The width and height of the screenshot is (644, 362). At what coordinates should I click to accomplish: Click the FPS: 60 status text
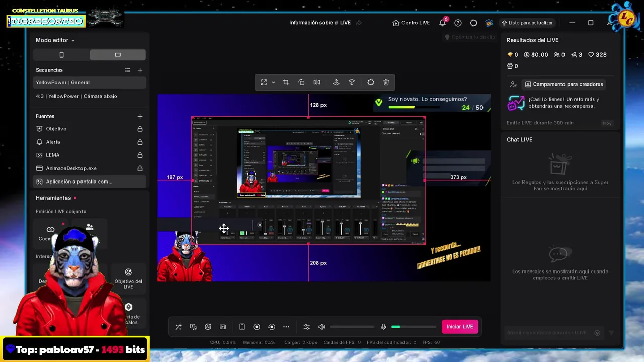click(431, 342)
